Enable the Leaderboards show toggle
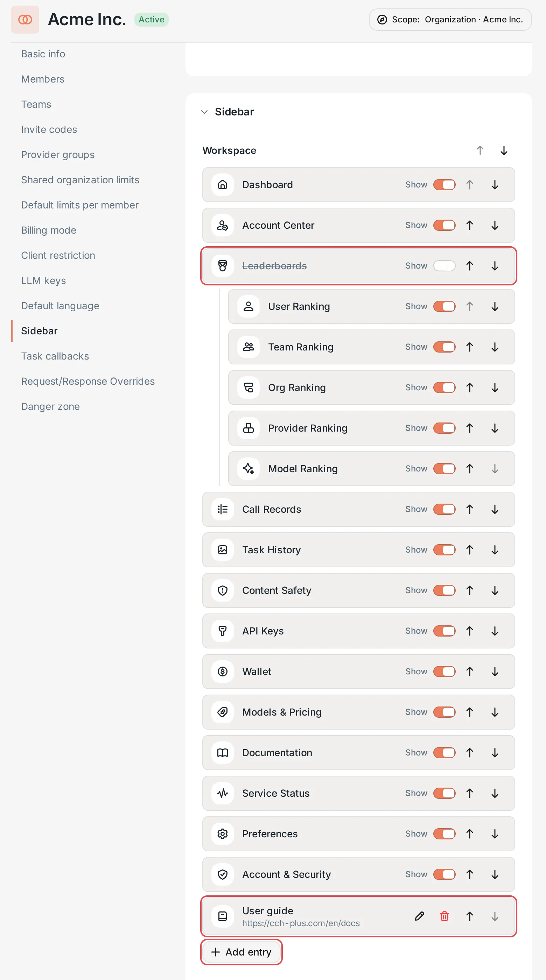Viewport: 546px width, 980px height. (444, 265)
